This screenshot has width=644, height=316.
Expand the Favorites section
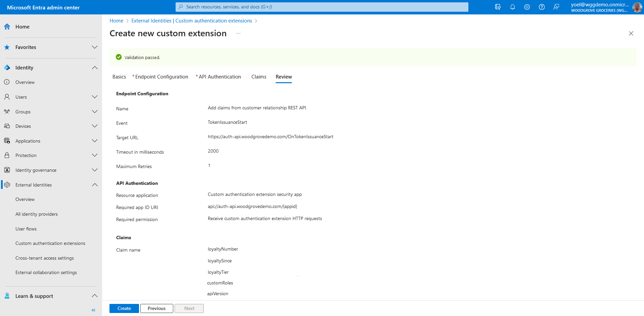click(x=95, y=47)
